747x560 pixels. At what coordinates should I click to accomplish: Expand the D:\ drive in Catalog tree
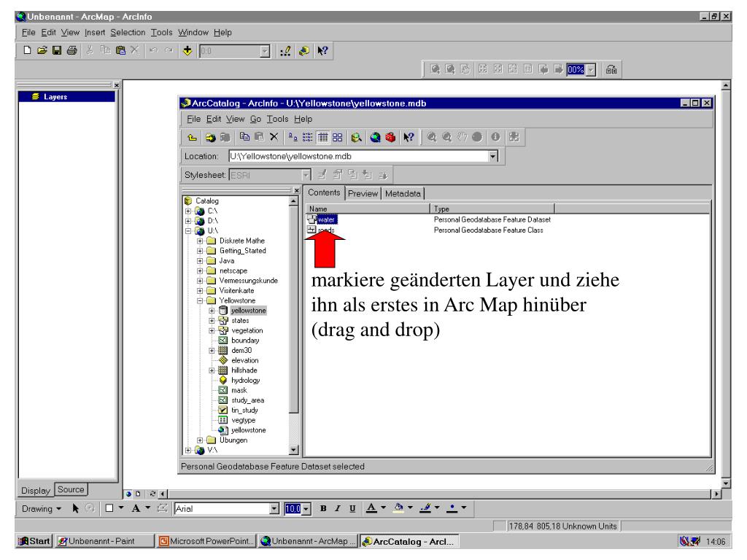[x=188, y=221]
